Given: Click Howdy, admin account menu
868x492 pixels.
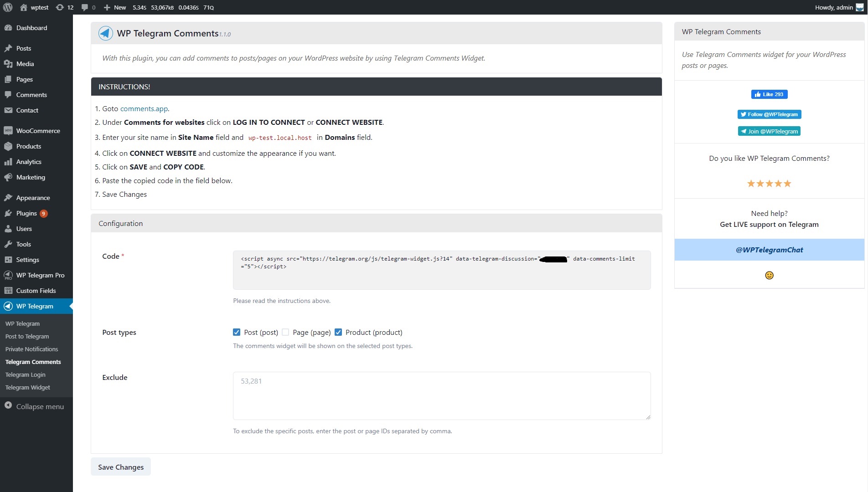Looking at the screenshot, I should point(839,7).
